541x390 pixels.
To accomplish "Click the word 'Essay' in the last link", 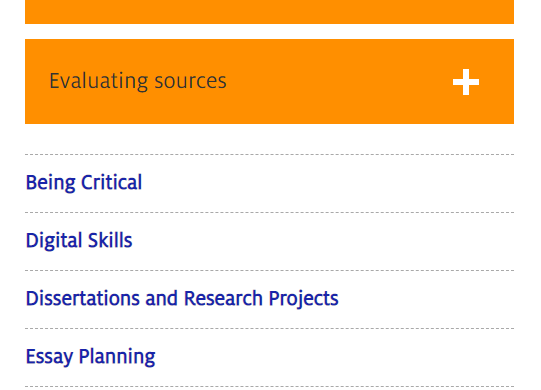I will pos(49,357).
